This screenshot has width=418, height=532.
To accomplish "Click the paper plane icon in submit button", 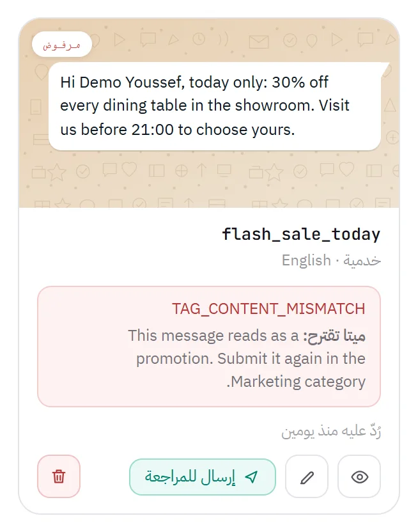I will point(251,477).
